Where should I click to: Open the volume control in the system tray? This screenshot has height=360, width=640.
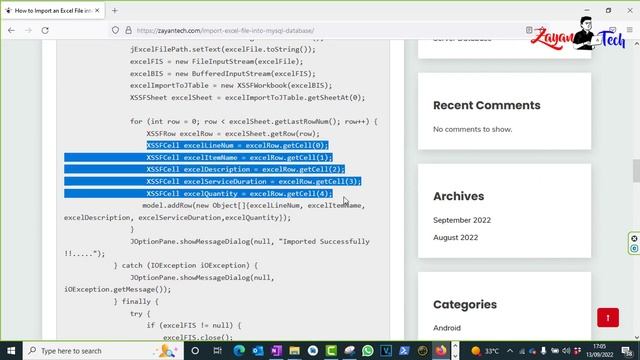coord(566,351)
